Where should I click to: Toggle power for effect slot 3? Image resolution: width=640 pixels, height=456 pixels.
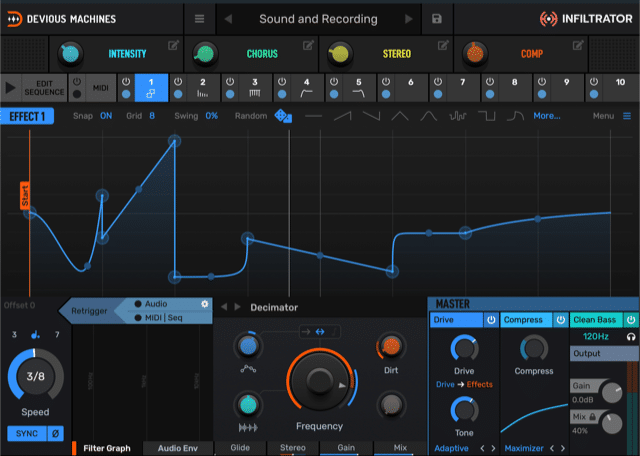(x=230, y=81)
